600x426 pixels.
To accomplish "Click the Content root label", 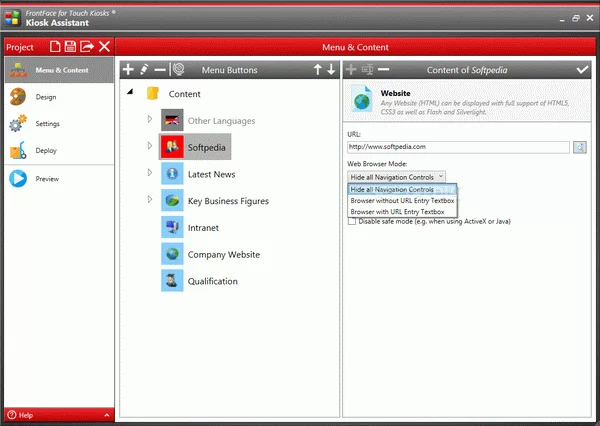I will (x=184, y=94).
